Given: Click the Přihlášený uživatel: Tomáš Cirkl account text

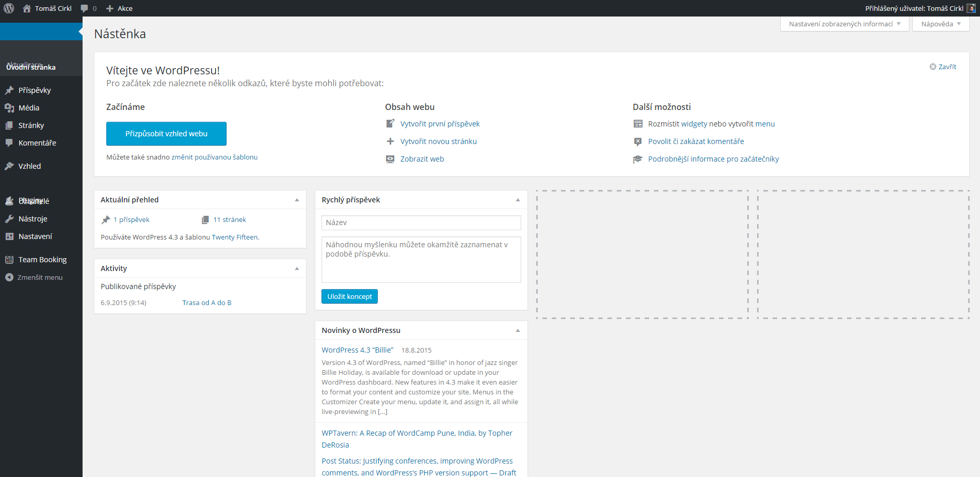Looking at the screenshot, I should pyautogui.click(x=914, y=8).
